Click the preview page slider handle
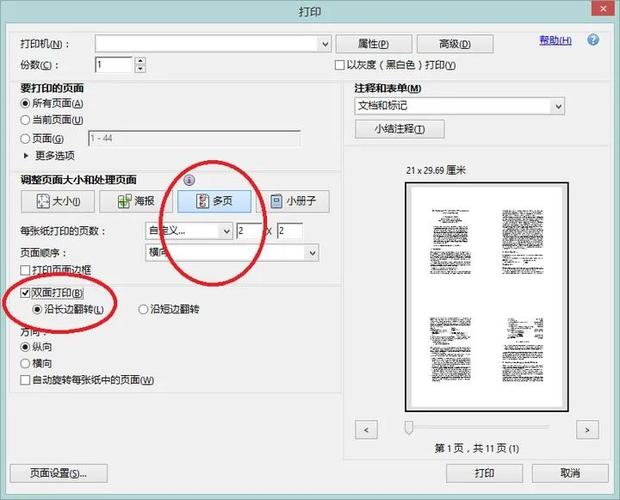The width and height of the screenshot is (620, 500). pos(409,427)
